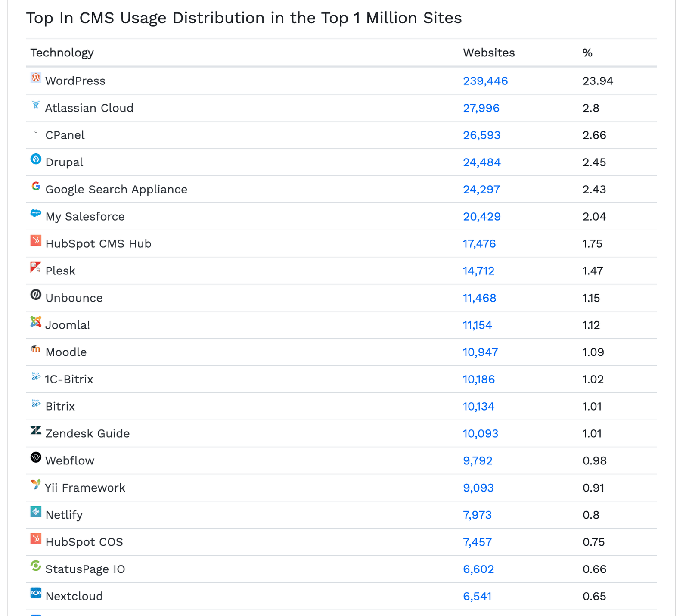This screenshot has height=616, width=689.
Task: Click the Atlassian Cloud technology name
Action: [x=90, y=108]
